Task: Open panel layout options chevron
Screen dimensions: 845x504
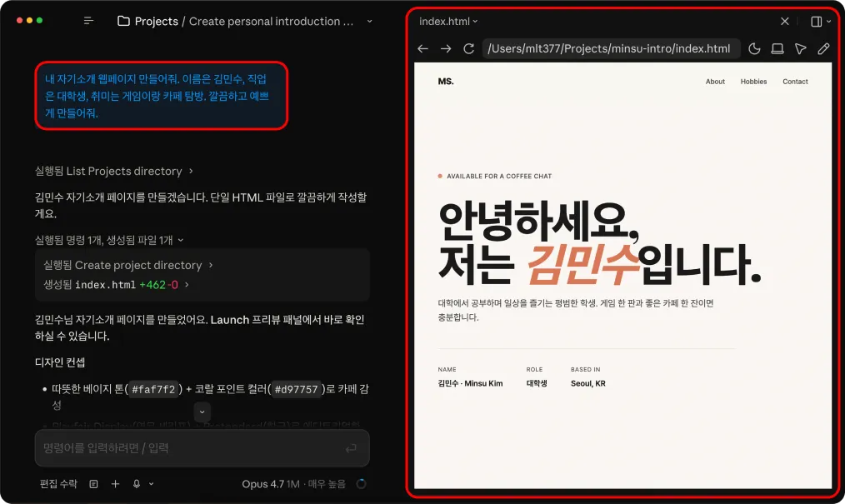Action: tap(829, 22)
